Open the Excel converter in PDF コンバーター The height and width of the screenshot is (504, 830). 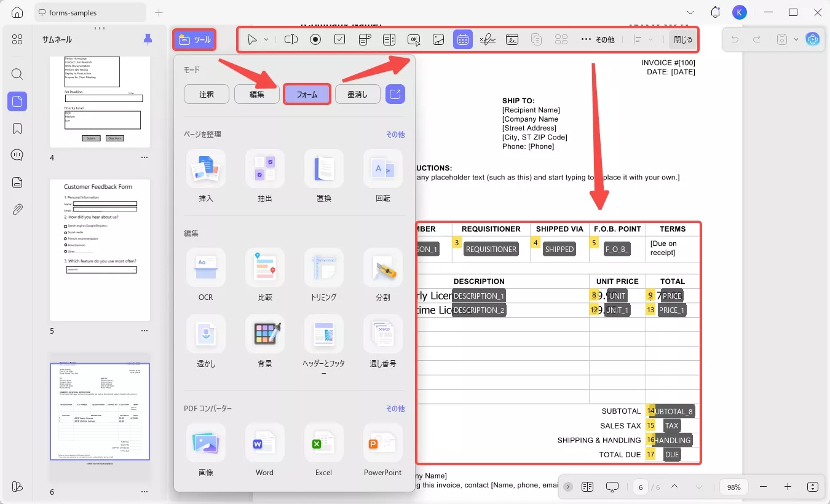point(323,450)
